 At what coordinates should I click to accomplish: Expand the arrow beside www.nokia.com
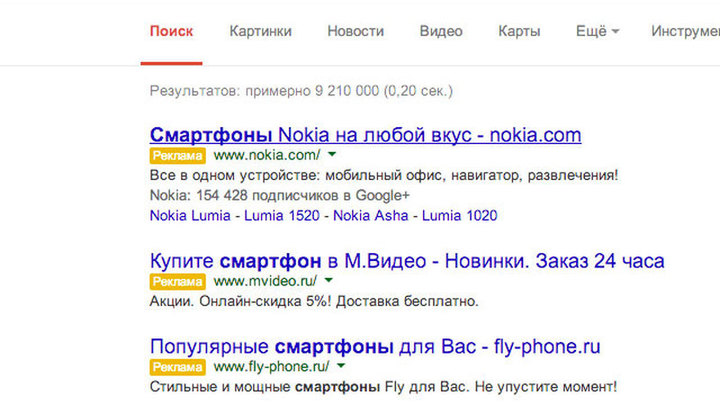coord(331,155)
